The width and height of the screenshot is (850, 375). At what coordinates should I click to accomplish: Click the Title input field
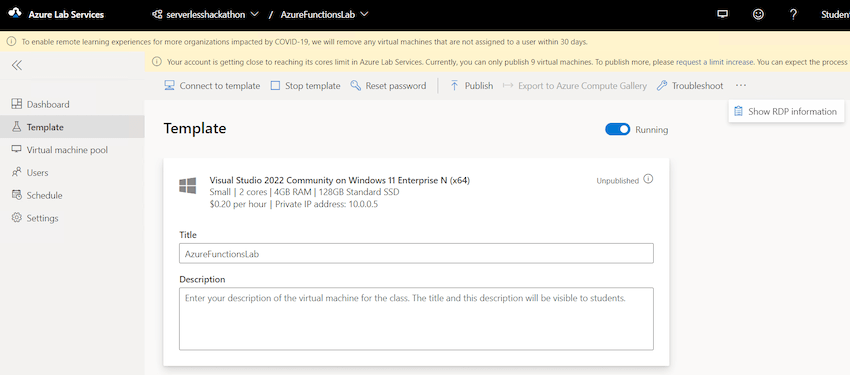416,253
